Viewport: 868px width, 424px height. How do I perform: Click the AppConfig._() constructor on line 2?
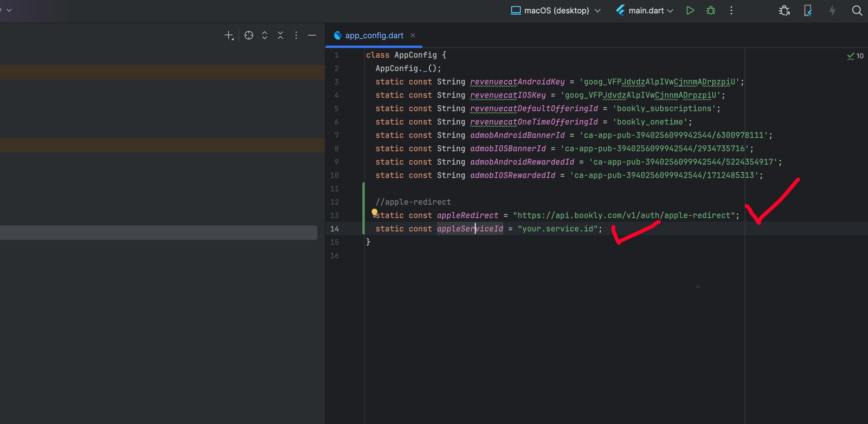click(408, 68)
